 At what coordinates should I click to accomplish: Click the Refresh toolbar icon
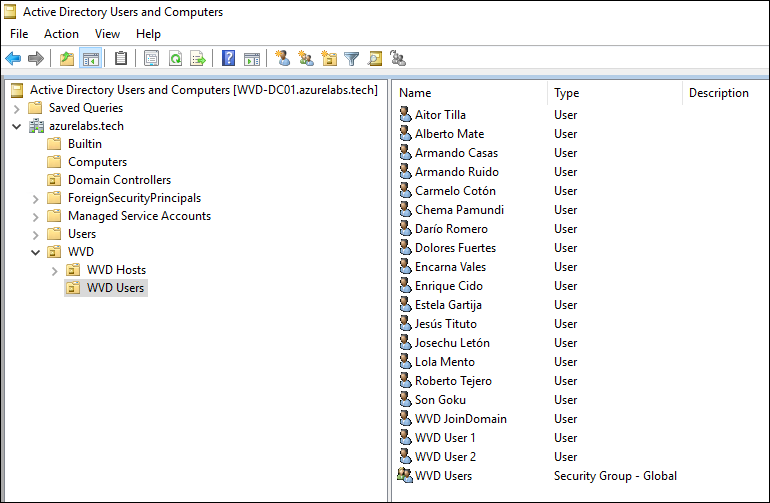click(175, 59)
